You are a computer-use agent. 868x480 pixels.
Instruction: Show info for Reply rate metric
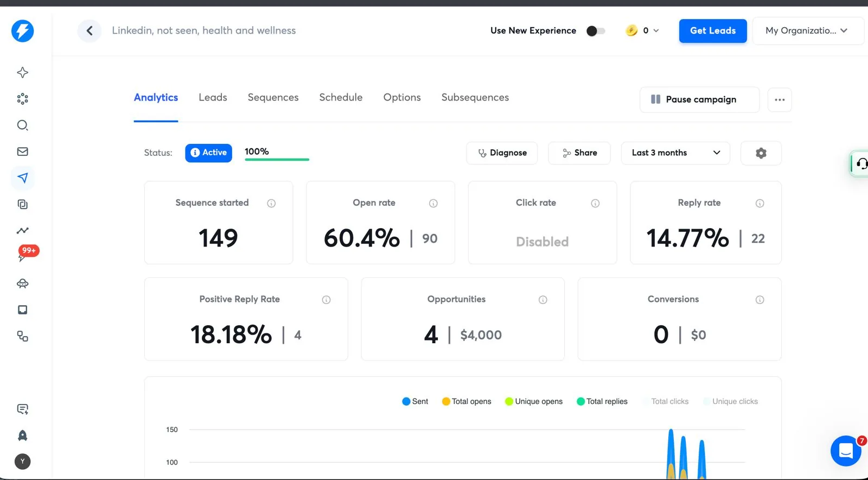(x=759, y=203)
